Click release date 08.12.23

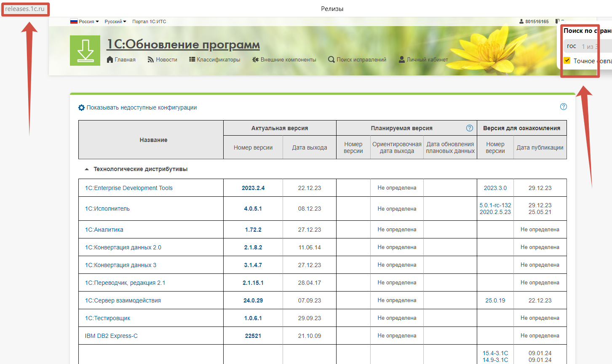coord(310,209)
